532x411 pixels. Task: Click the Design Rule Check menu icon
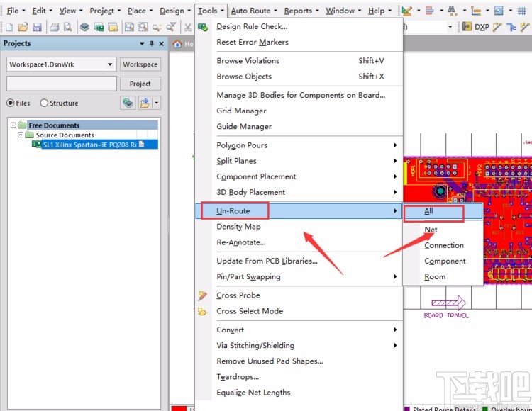[203, 27]
